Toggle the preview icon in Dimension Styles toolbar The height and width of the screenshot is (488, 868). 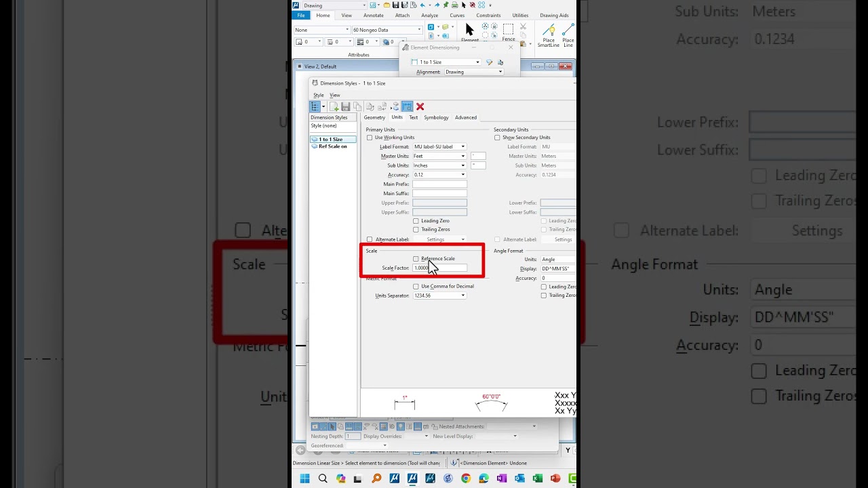[x=407, y=106]
